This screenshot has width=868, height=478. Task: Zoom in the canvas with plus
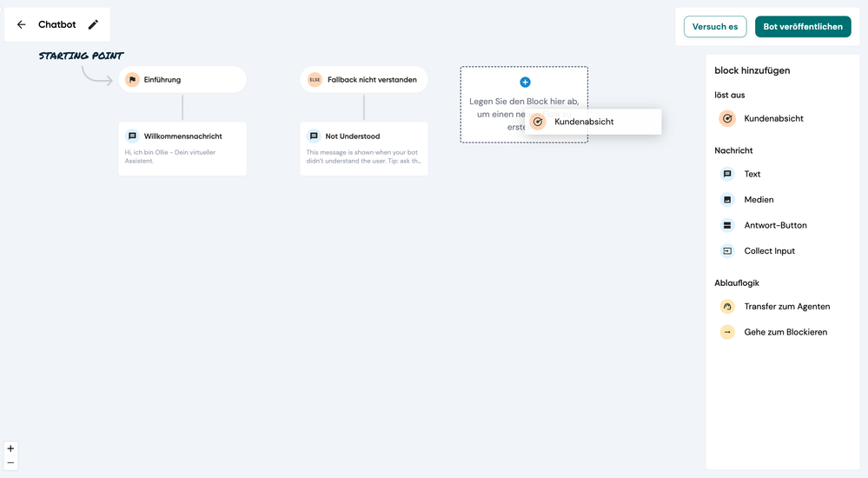(x=10, y=448)
